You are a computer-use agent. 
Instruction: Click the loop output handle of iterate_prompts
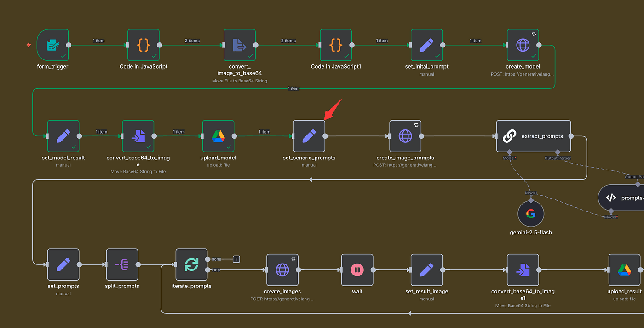[207, 270]
